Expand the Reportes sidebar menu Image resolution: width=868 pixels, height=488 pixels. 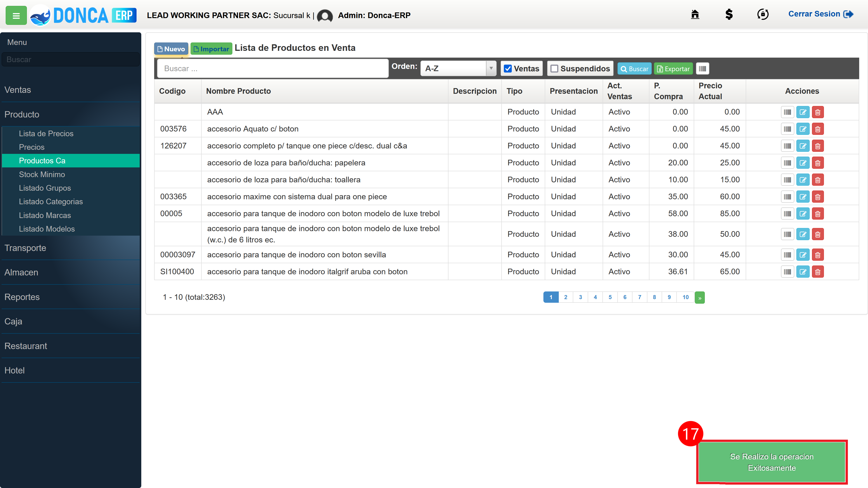pos(71,297)
